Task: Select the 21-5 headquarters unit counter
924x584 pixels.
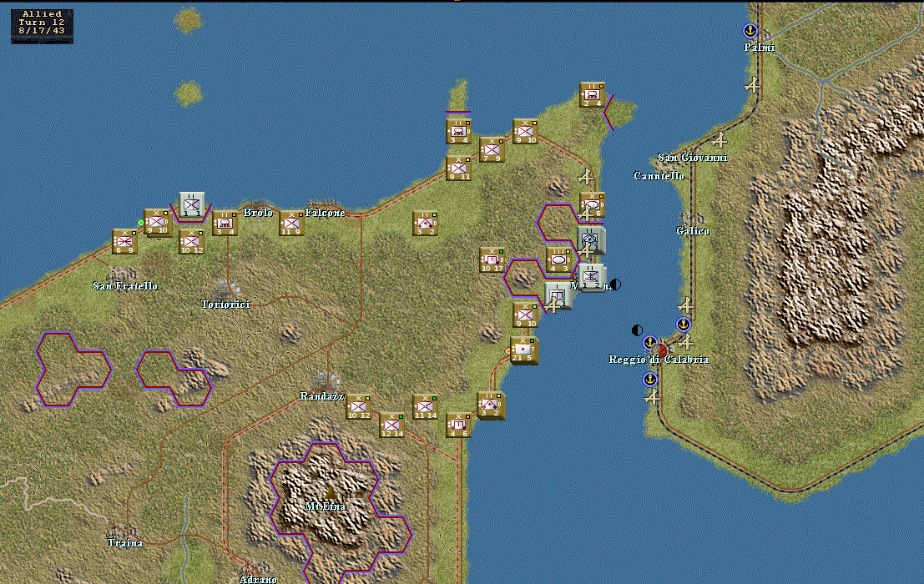Action: [x=524, y=350]
